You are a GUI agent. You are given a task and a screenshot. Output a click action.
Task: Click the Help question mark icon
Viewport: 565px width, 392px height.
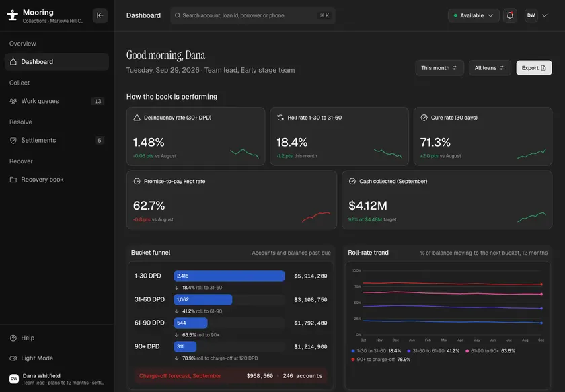tap(13, 338)
